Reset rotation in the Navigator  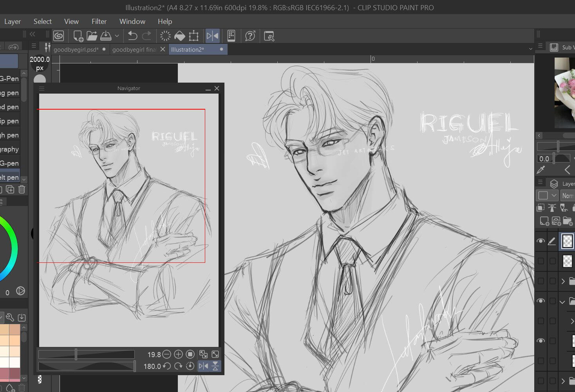coord(190,366)
